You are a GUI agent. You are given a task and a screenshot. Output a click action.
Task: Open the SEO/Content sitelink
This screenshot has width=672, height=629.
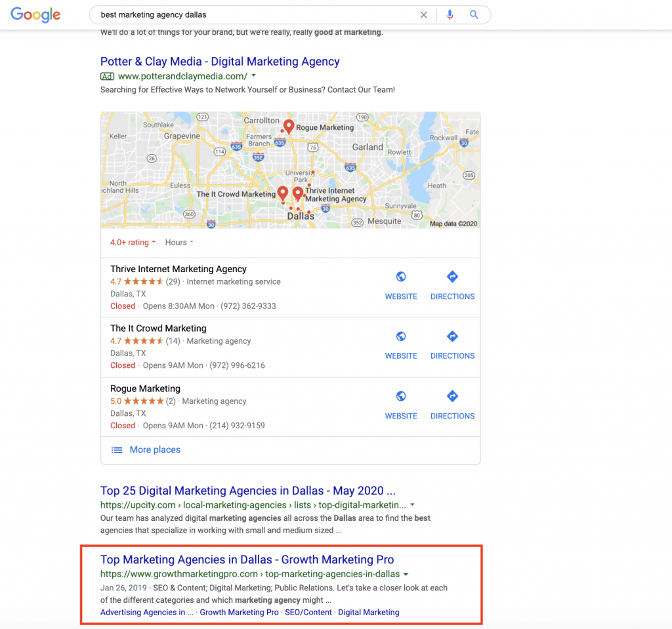pos(308,613)
